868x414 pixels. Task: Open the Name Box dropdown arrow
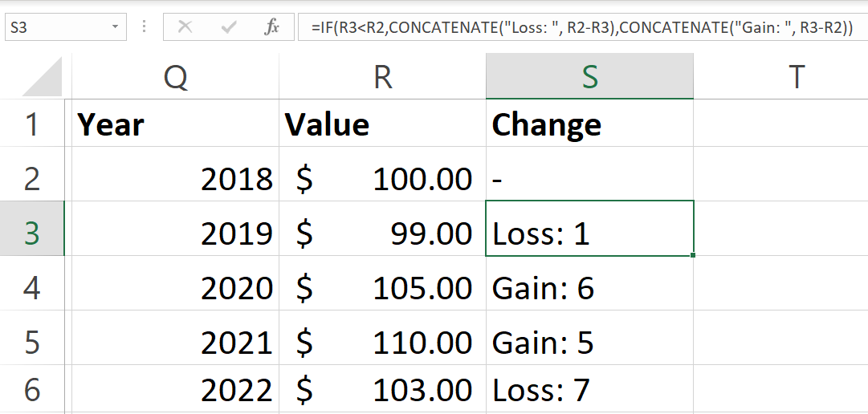tap(115, 26)
